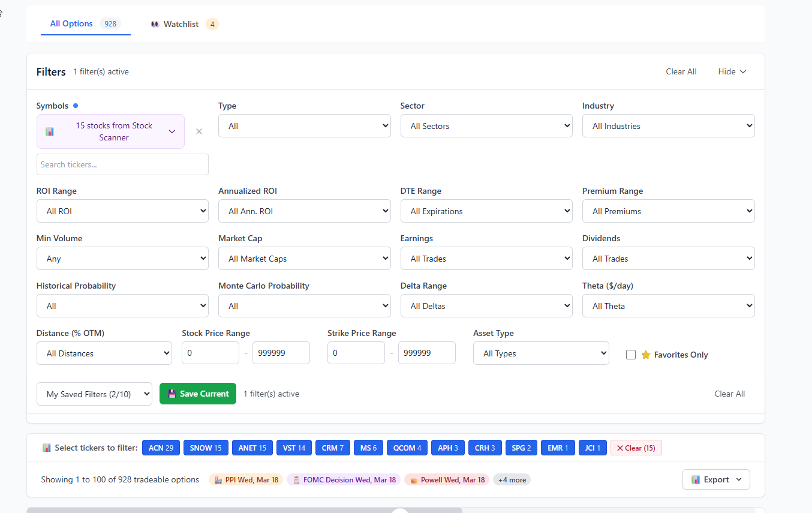812x513 pixels.
Task: Click Clear All in the Filters header
Action: [681, 71]
